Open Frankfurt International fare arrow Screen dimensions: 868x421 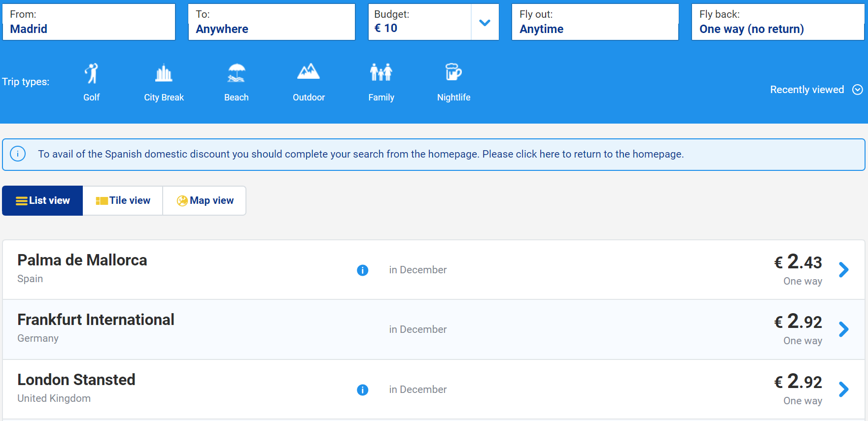[843, 329]
